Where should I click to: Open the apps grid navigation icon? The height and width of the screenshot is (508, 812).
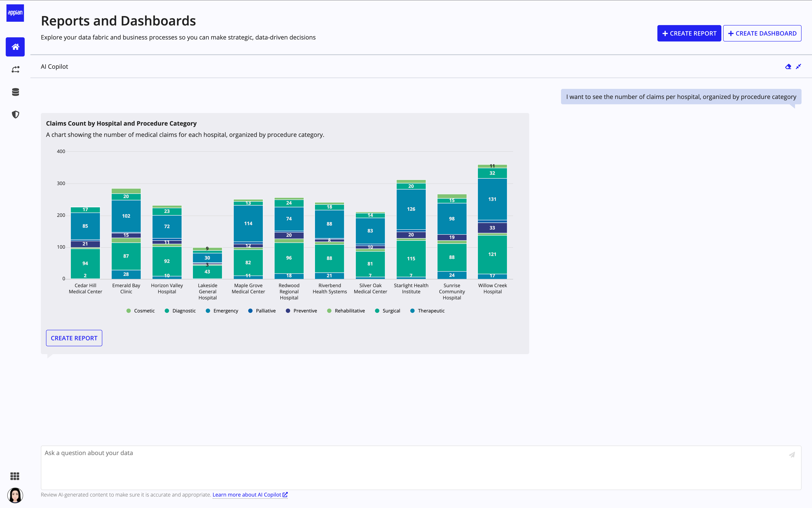click(15, 476)
